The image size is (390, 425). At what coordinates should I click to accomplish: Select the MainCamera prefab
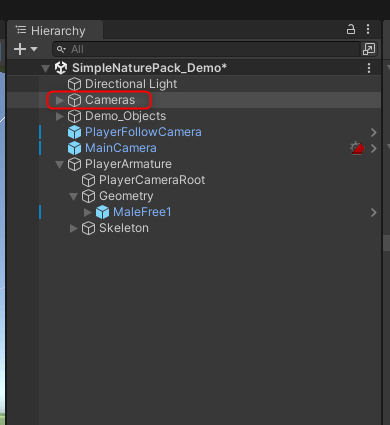click(121, 148)
